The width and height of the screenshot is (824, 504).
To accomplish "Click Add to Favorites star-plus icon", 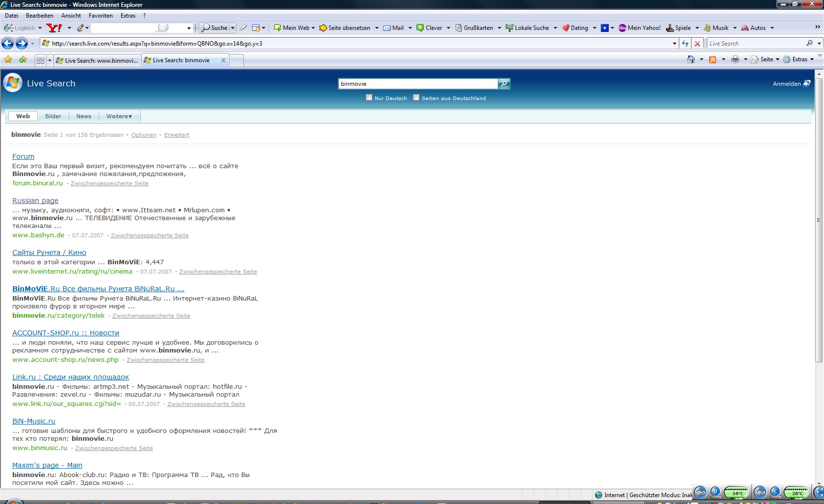I will pos(23,60).
